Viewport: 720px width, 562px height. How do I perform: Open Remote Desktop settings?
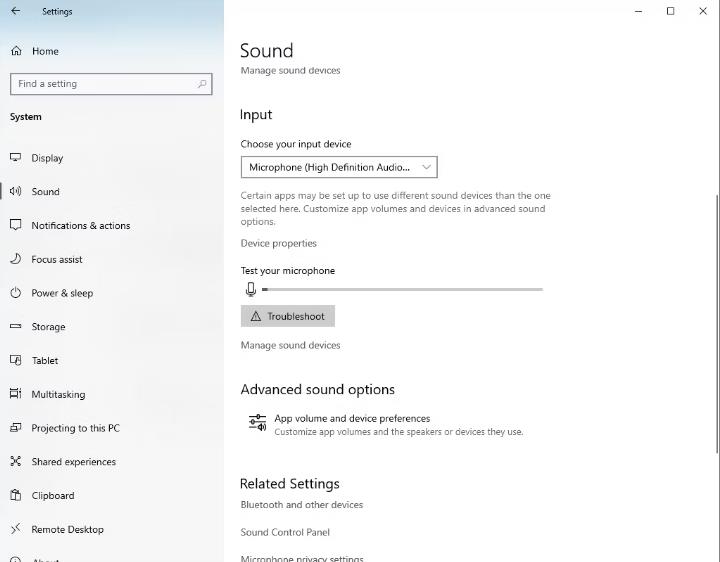pos(67,529)
